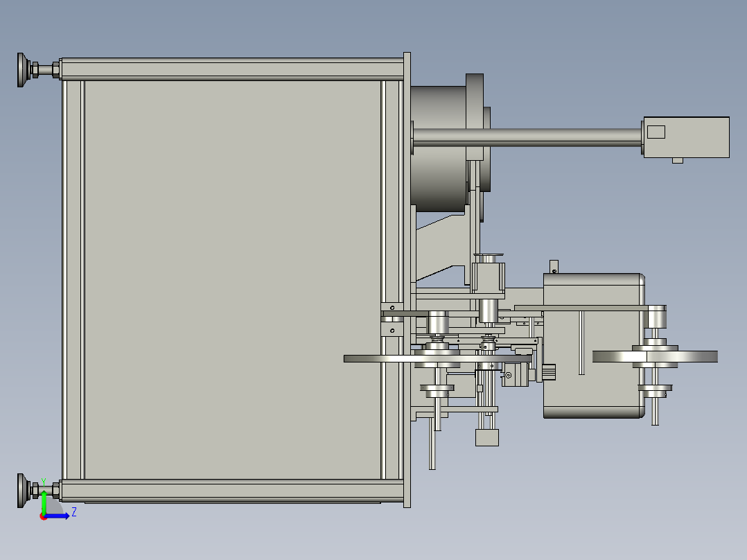Click the red origin dot of the triad
The image size is (747, 560).
coord(43,517)
